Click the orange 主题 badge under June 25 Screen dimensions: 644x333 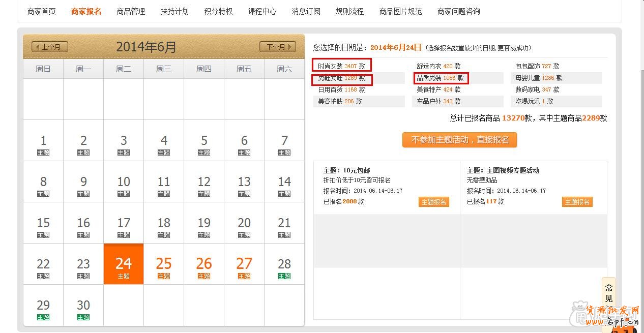coord(164,276)
